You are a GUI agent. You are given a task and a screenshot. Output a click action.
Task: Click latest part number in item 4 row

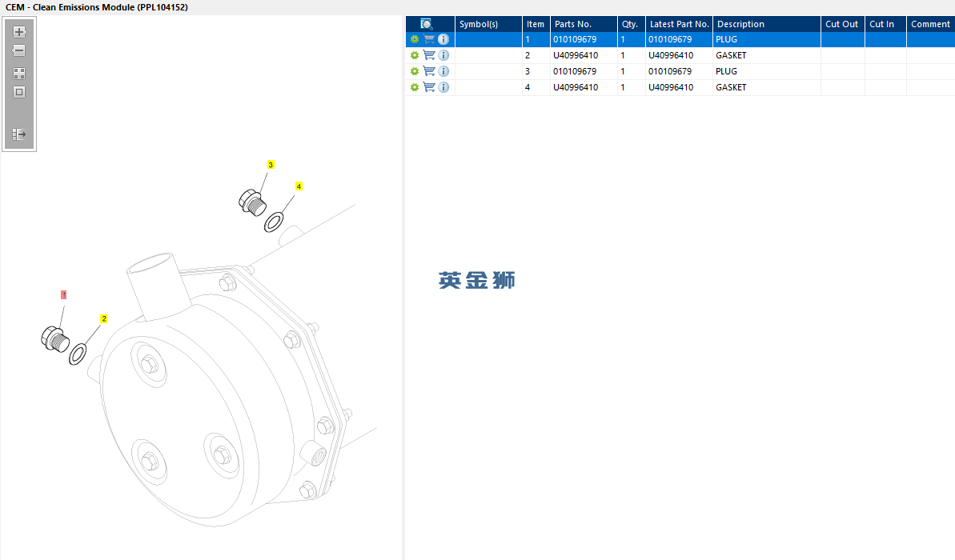(x=671, y=87)
